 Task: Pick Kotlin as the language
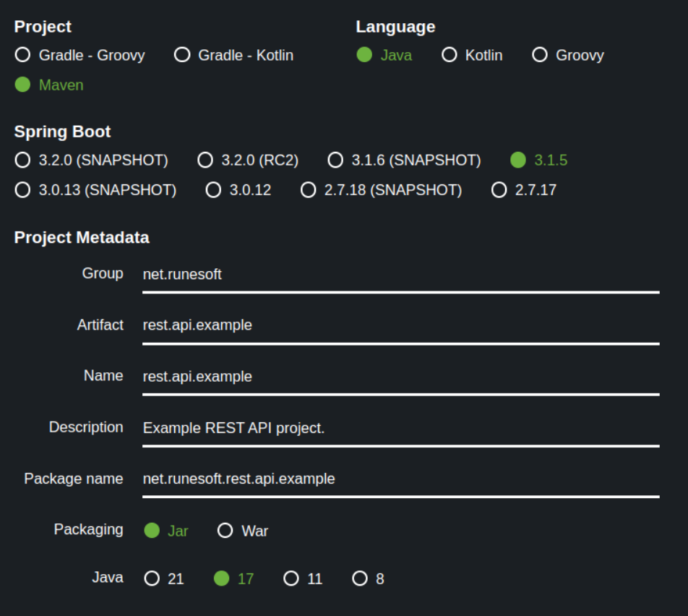click(450, 55)
